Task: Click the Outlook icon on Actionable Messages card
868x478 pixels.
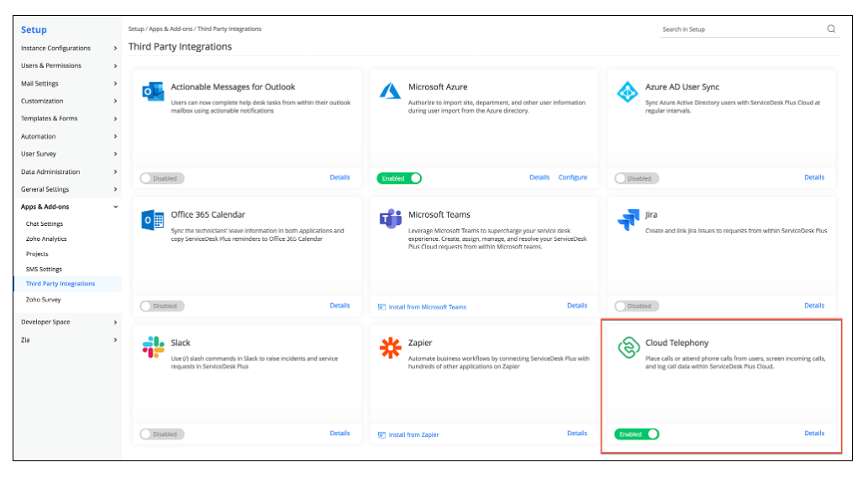Action: (x=153, y=92)
